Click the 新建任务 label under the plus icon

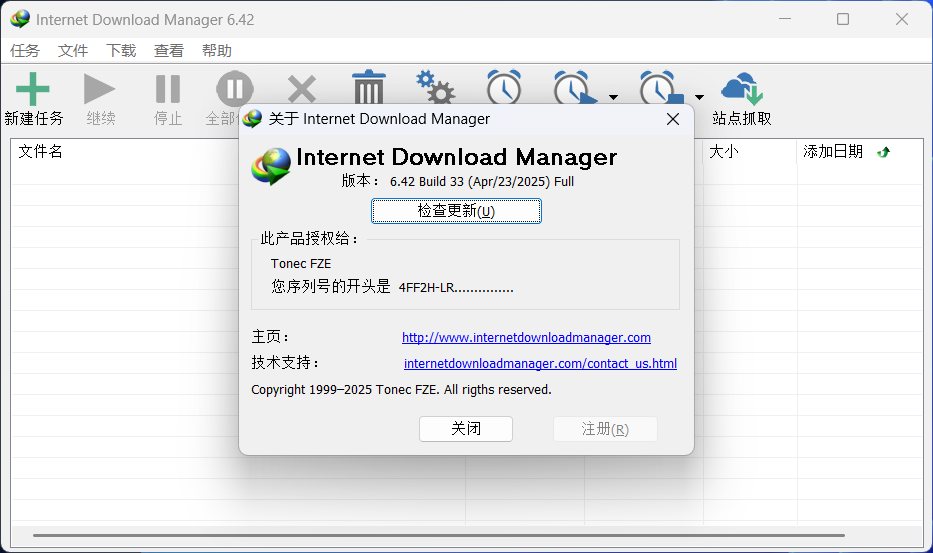(34, 118)
